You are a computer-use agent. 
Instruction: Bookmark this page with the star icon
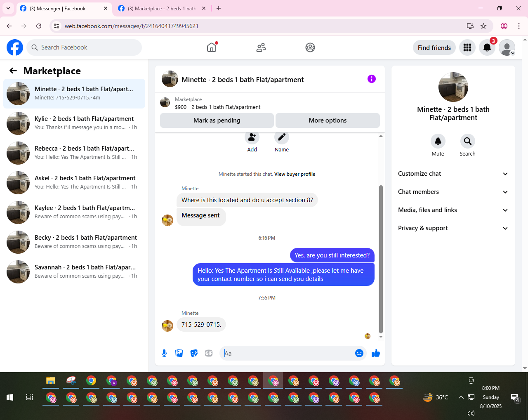tap(483, 26)
